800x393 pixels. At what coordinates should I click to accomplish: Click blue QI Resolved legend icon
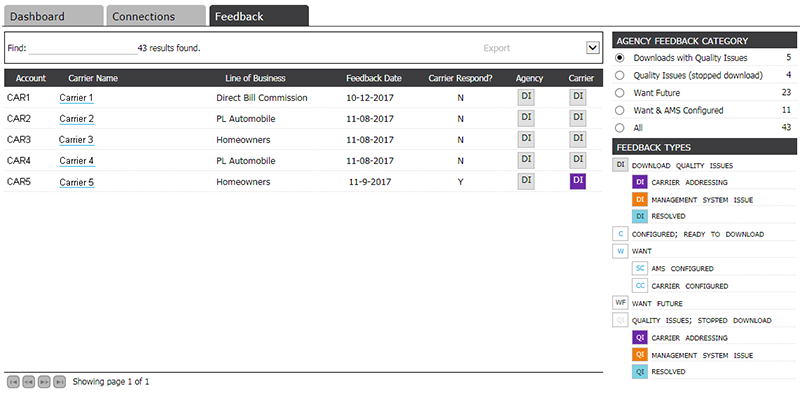click(640, 372)
